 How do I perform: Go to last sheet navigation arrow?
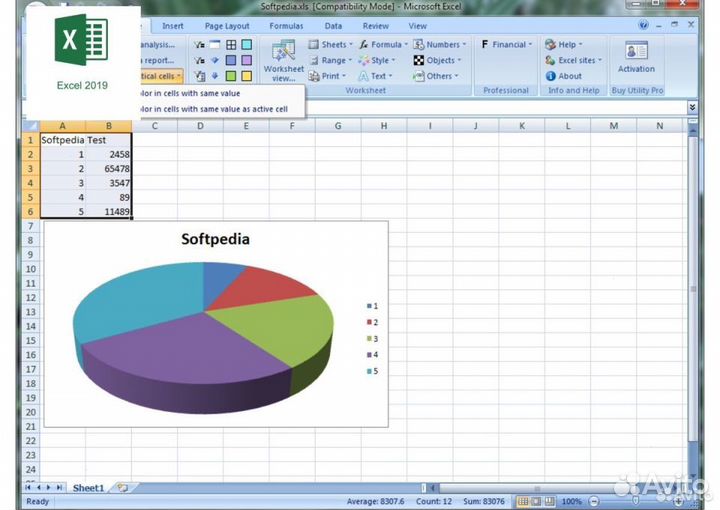59,488
